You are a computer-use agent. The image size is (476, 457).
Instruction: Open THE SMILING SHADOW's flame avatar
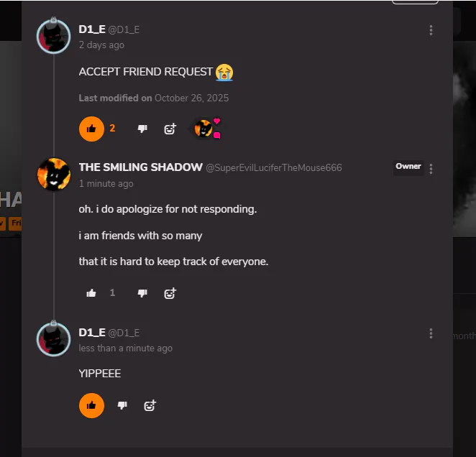point(54,175)
